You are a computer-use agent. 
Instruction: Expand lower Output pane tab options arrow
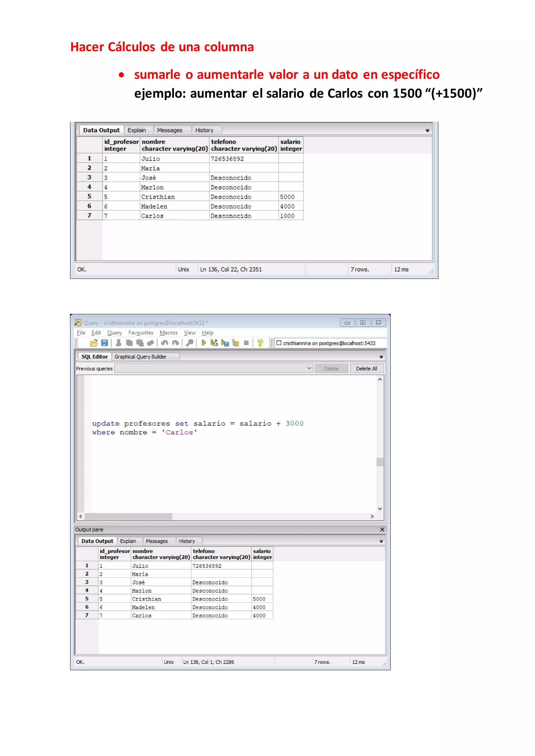(381, 541)
